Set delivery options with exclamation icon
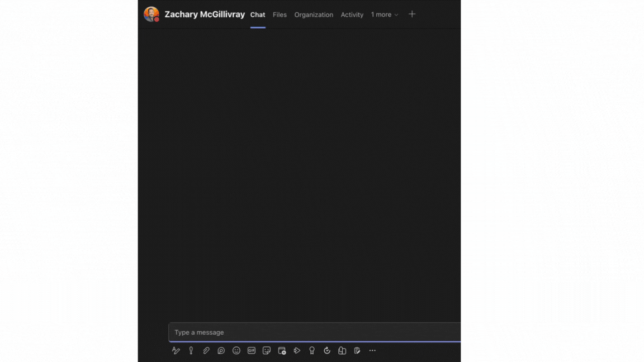The width and height of the screenshot is (644, 362). (x=191, y=350)
